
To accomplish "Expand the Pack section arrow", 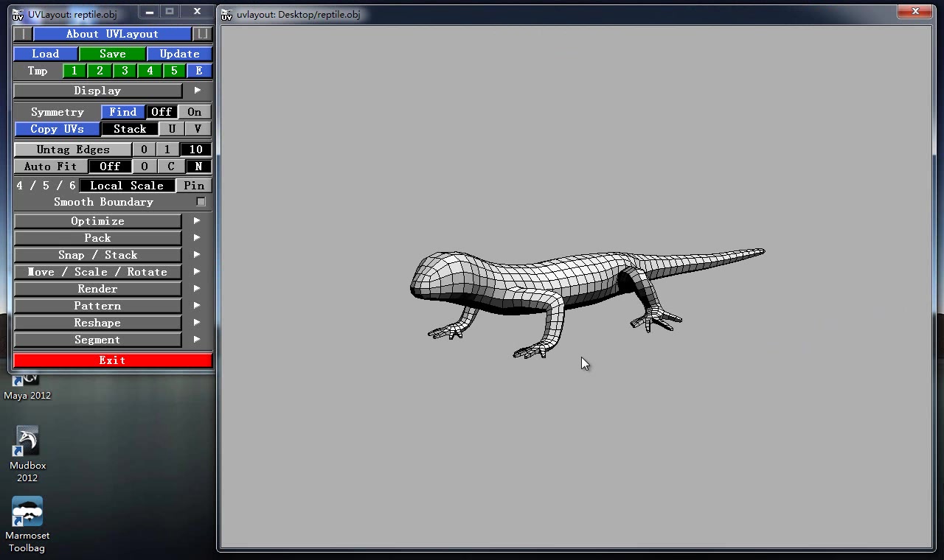I will point(197,238).
